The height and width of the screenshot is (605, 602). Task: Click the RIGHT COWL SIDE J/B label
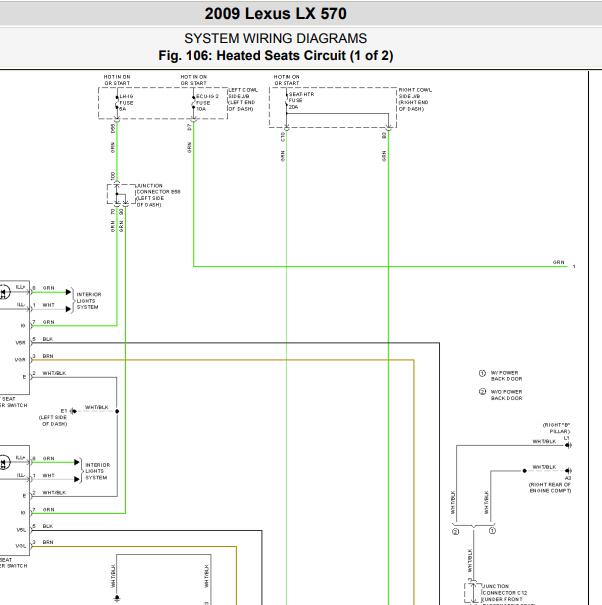(415, 99)
